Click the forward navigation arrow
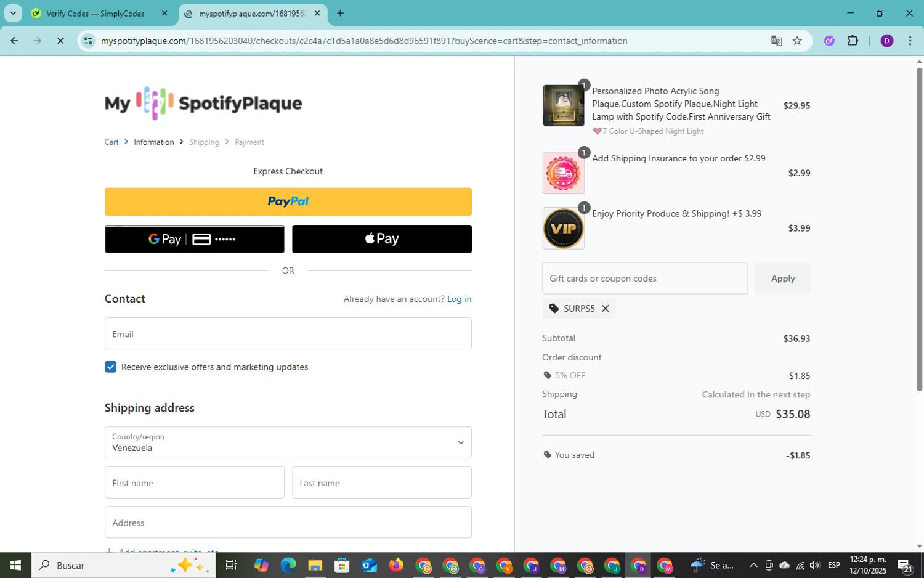The image size is (924, 578). 38,41
